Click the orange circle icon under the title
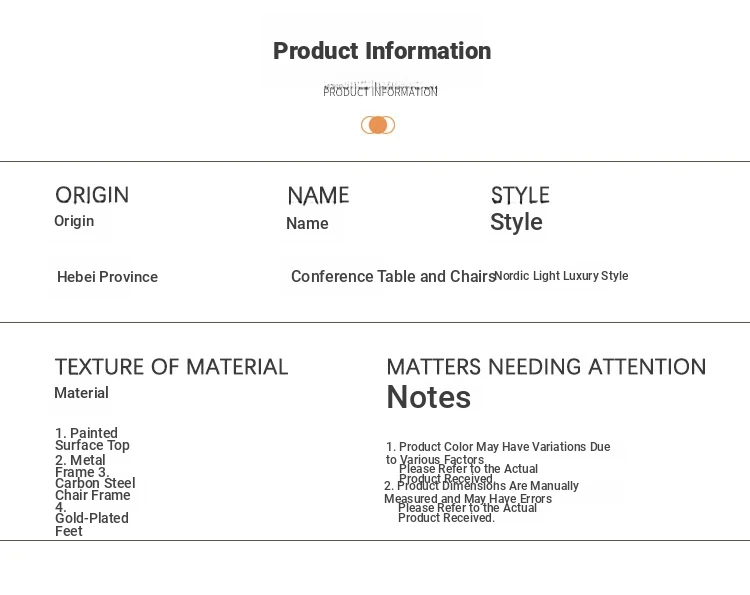The height and width of the screenshot is (595, 750). [378, 125]
